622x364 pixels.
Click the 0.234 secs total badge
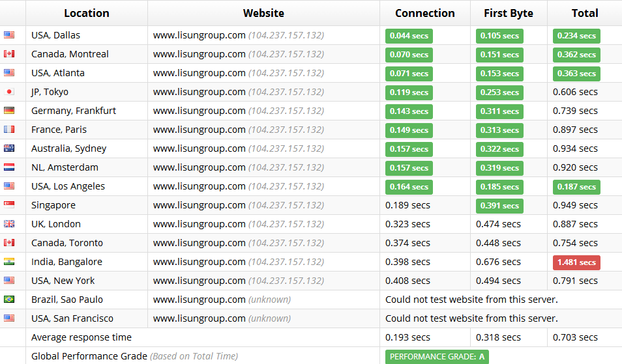coord(576,36)
